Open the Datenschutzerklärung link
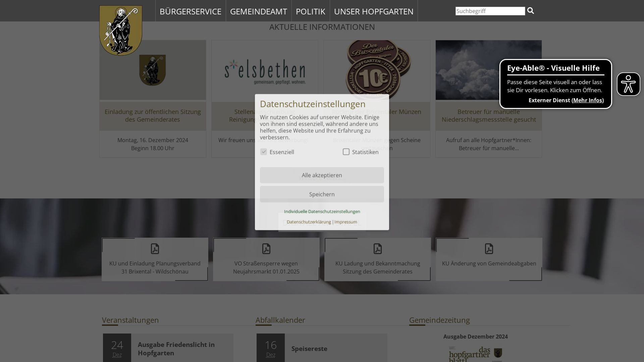 tap(309, 222)
